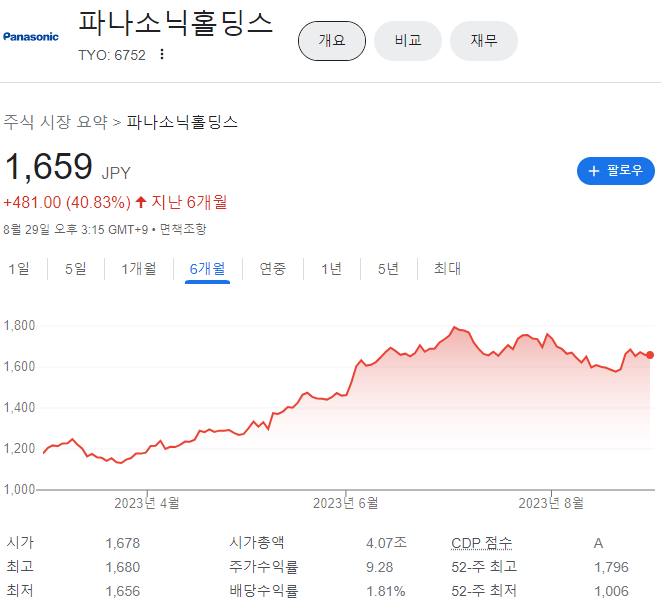Image resolution: width=661 pixels, height=605 pixels.
Task: Click the 최고 value 1,680
Action: pyautogui.click(x=123, y=567)
